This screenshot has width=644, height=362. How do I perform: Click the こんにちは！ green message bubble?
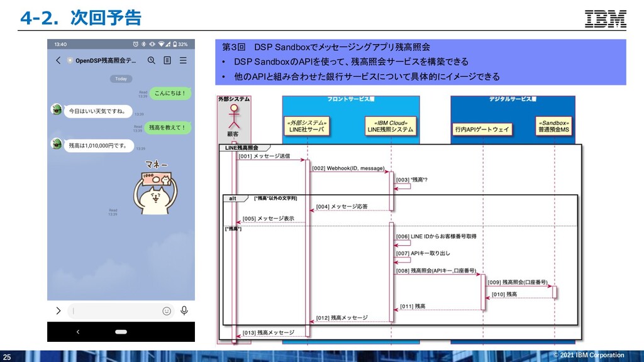coord(170,93)
